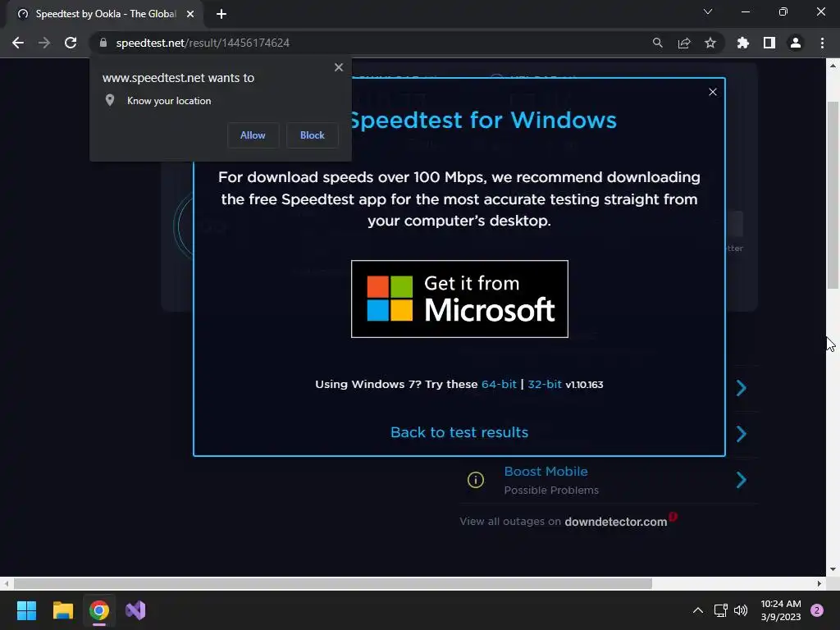The height and width of the screenshot is (630, 840).
Task: Click Chrome icon on taskbar
Action: point(99,610)
